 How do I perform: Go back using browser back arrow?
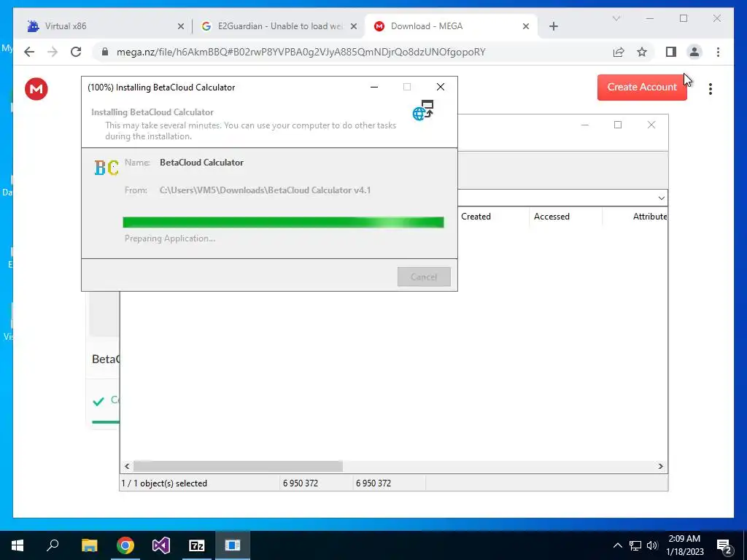point(29,52)
